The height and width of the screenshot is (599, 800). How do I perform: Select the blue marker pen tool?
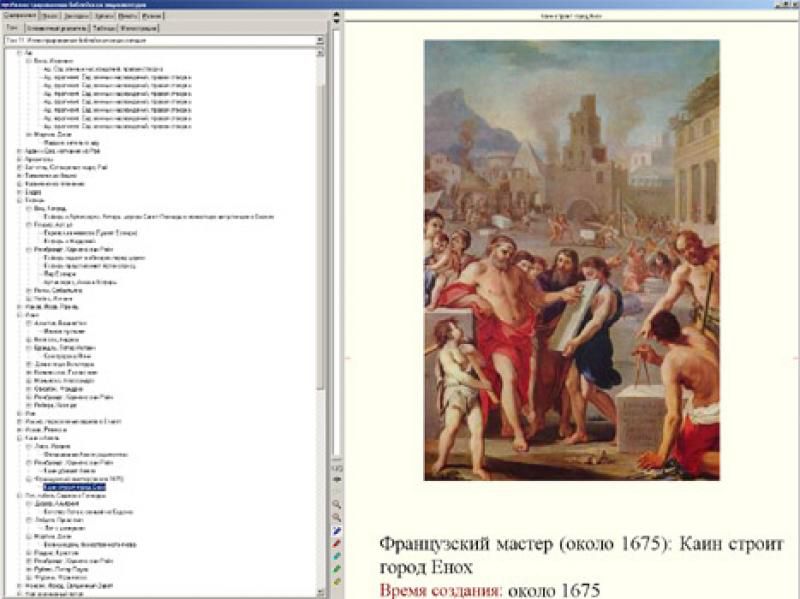(337, 529)
